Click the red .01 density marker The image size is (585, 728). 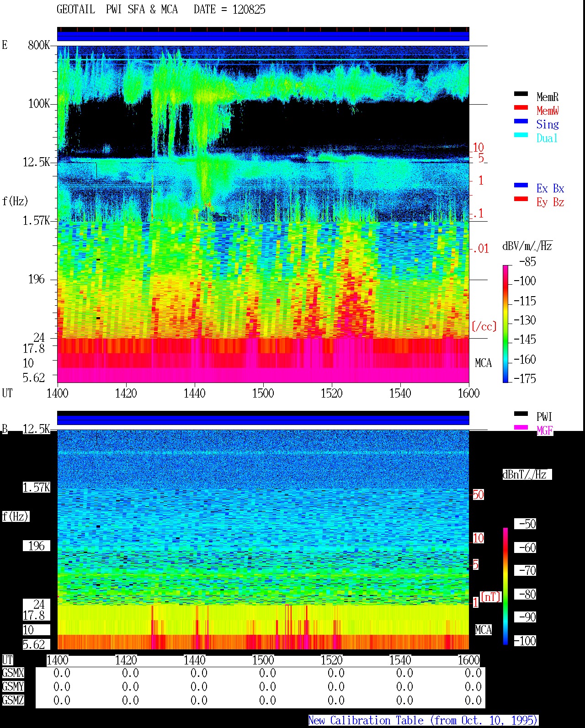[480, 249]
